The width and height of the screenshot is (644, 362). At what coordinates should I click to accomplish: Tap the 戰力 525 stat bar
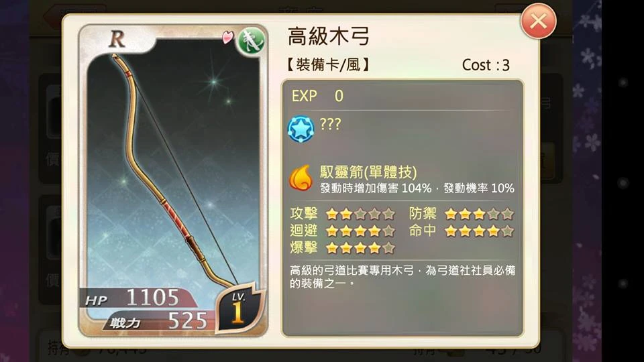[158, 320]
